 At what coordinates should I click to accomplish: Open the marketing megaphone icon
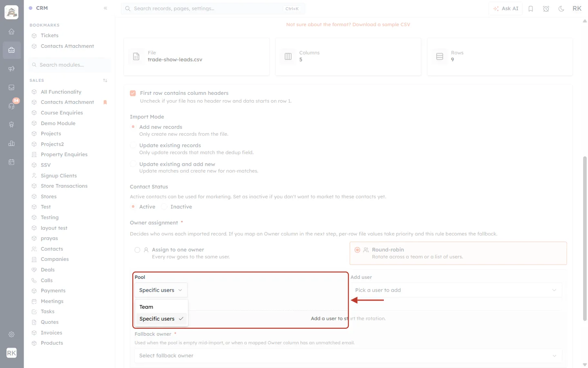(x=11, y=69)
